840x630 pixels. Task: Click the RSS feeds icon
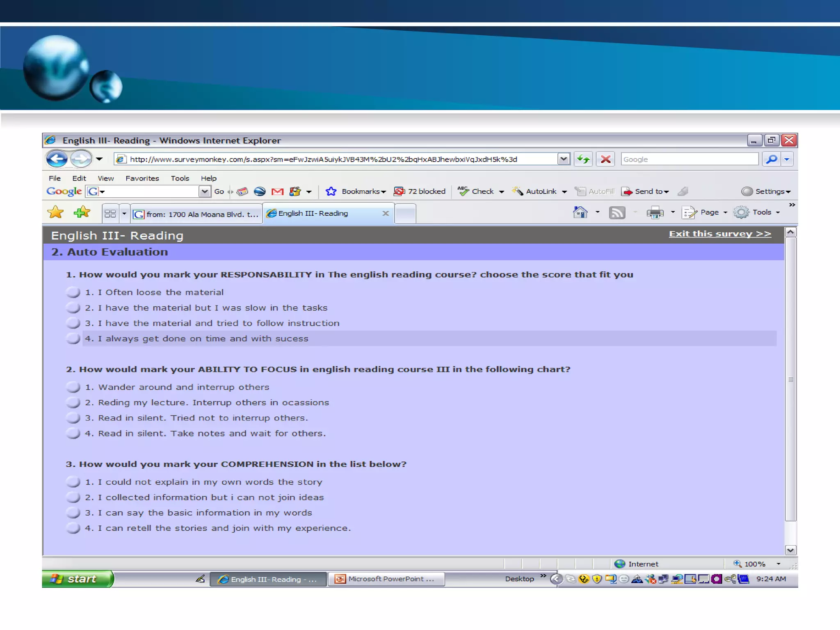pos(617,212)
